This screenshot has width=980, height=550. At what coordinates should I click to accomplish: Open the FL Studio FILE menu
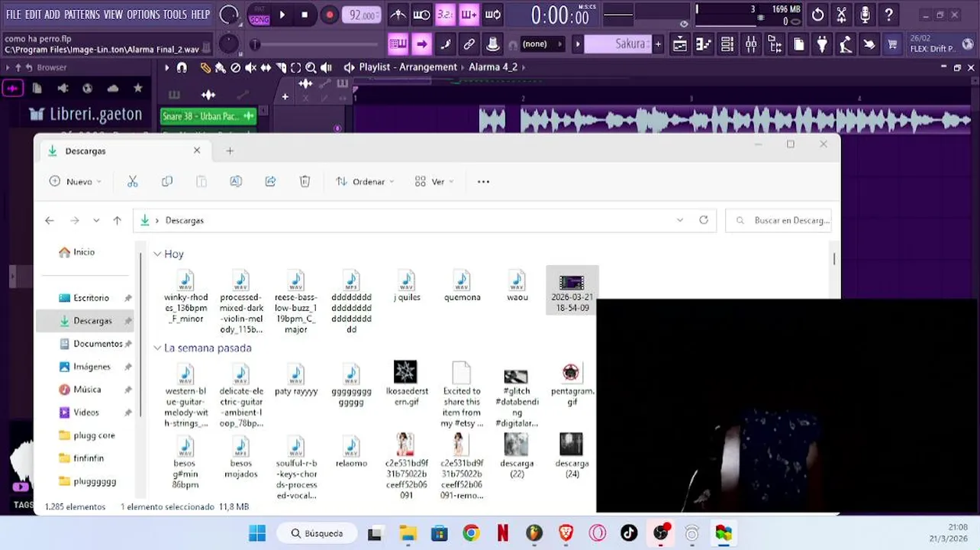click(x=14, y=15)
